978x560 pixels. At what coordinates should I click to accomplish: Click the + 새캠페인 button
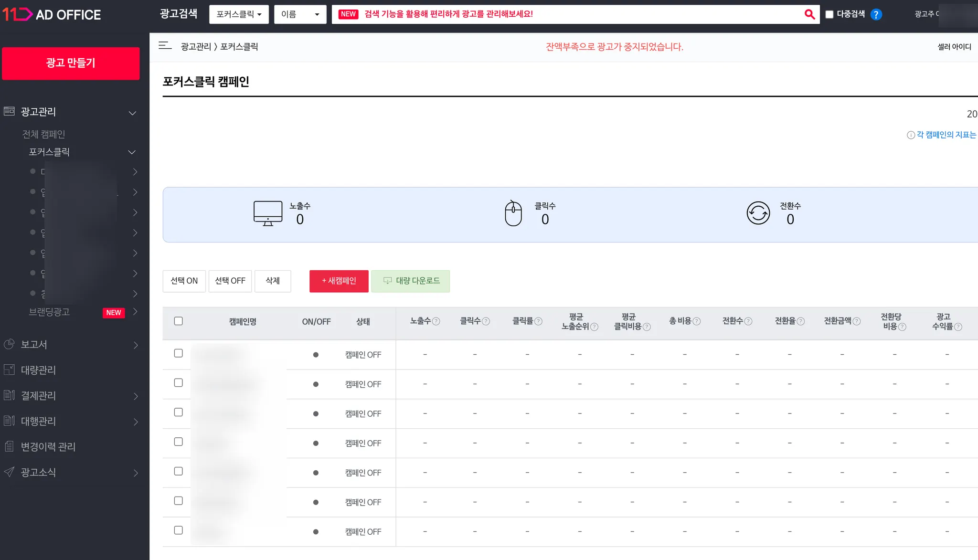coord(339,281)
